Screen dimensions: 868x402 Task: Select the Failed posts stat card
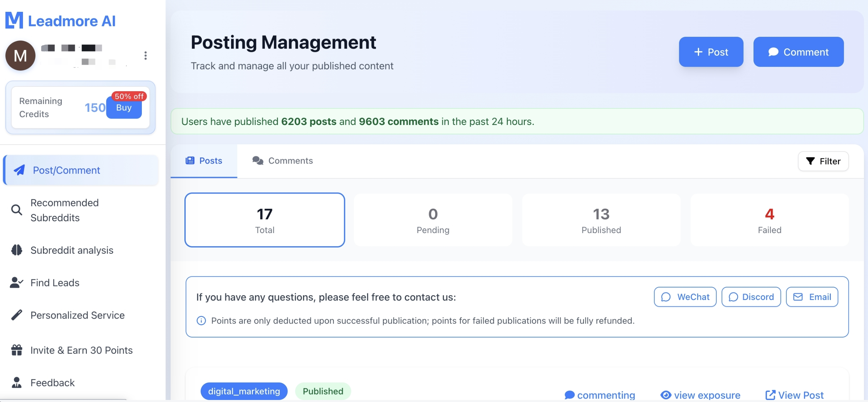coord(769,220)
